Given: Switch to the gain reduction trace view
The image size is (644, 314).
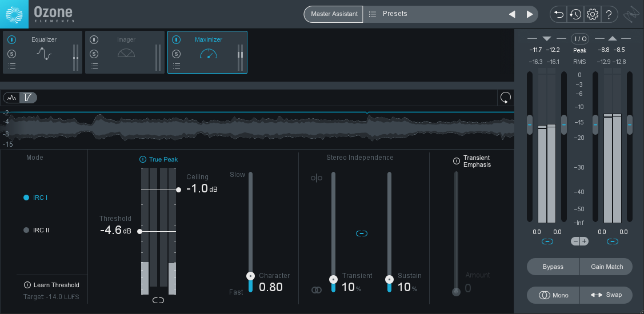Looking at the screenshot, I should pos(28,98).
